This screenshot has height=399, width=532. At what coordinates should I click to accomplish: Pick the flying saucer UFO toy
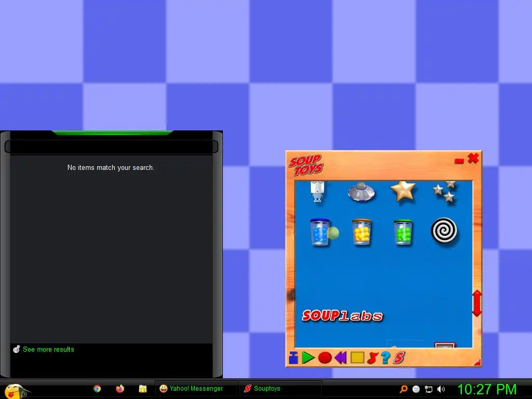362,192
